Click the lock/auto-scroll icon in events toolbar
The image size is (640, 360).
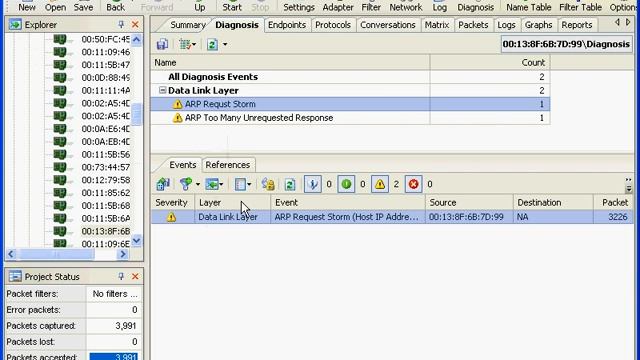(x=268, y=184)
